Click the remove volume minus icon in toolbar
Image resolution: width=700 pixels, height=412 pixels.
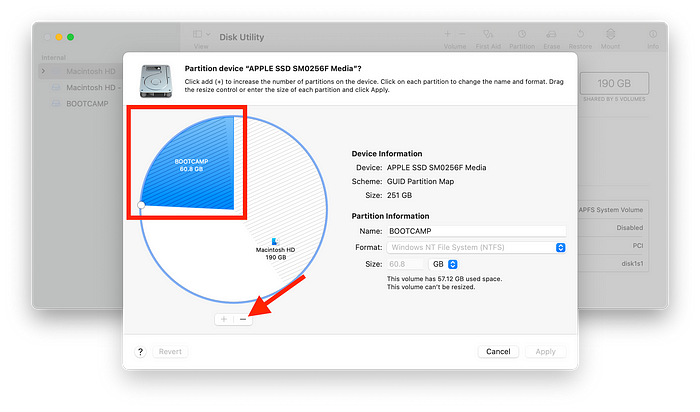pyautogui.click(x=462, y=34)
